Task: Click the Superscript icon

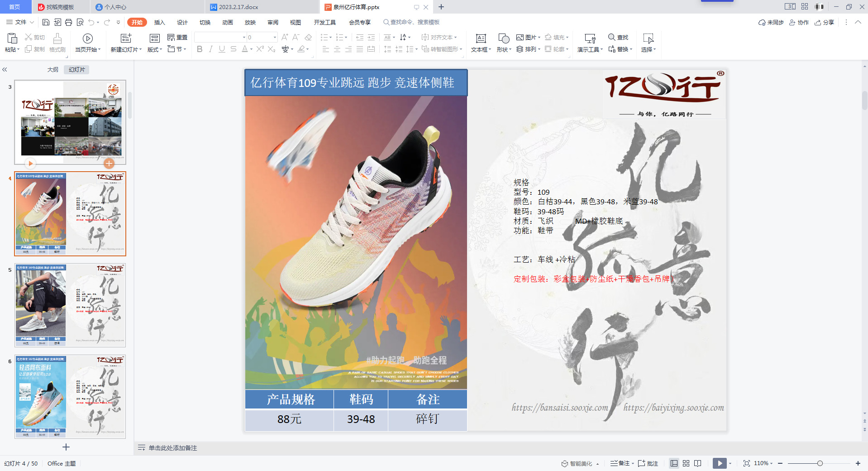Action: coord(260,49)
